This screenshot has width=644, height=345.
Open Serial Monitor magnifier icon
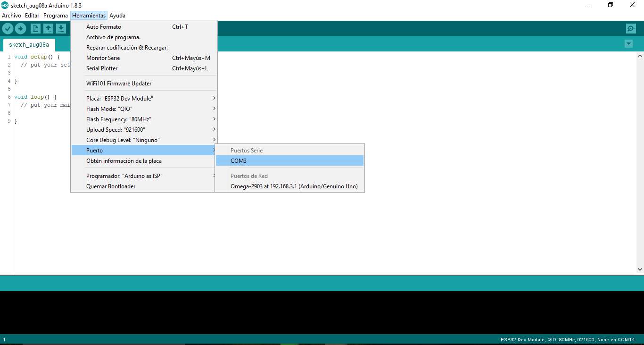631,29
